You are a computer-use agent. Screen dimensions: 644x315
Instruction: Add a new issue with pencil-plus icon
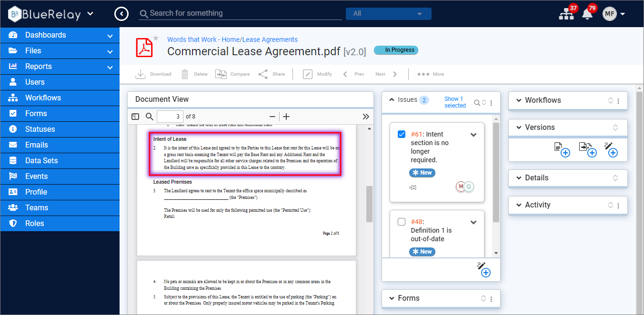(483, 269)
